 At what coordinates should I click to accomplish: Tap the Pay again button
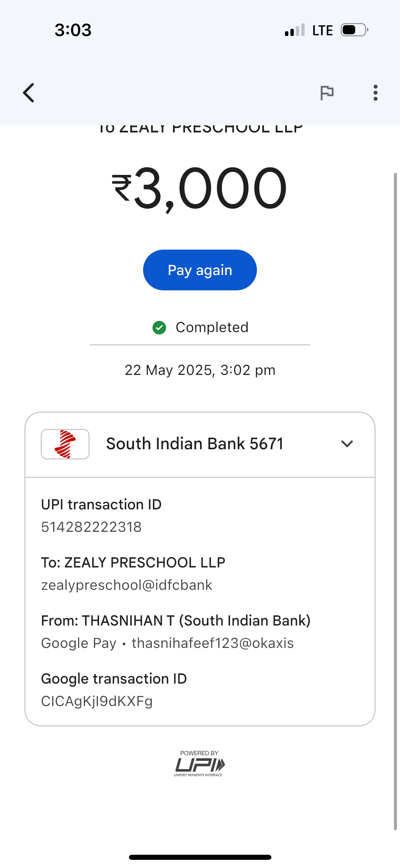click(x=200, y=270)
